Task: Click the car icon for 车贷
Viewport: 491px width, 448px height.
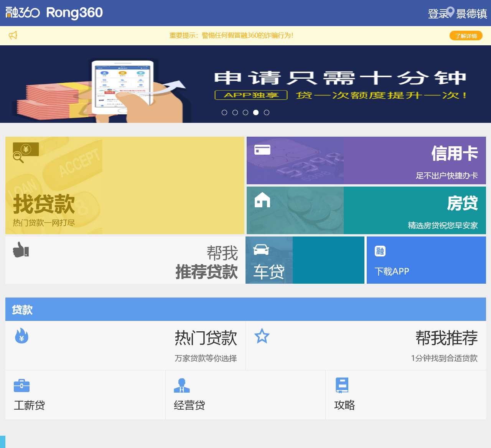Action: 261,250
